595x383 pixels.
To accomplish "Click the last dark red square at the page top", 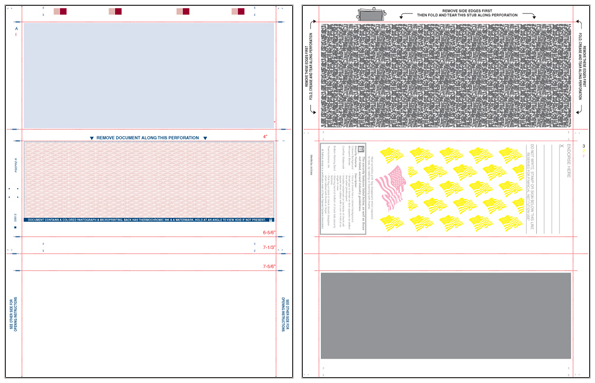I will (x=241, y=11).
